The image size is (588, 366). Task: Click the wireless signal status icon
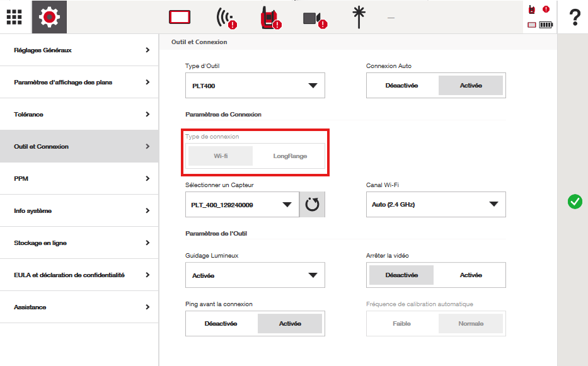click(225, 18)
